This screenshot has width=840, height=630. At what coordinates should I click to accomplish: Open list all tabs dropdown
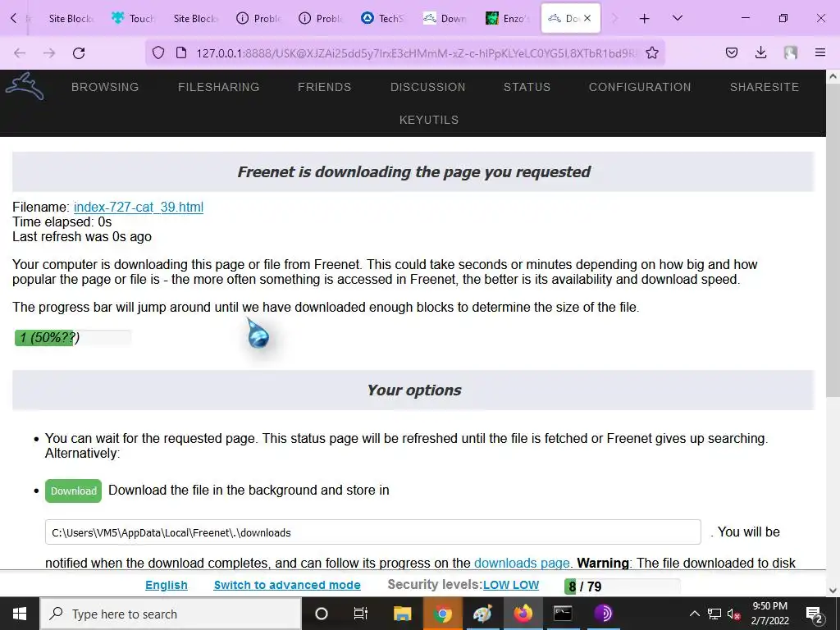point(677,18)
